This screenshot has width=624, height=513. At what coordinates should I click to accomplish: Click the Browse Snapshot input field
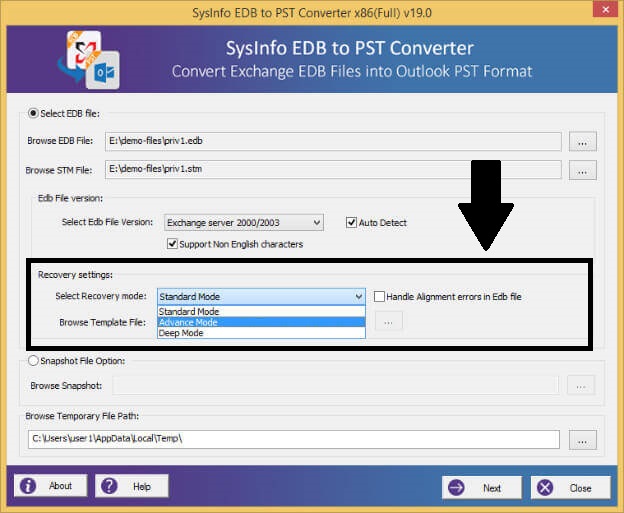coord(335,385)
